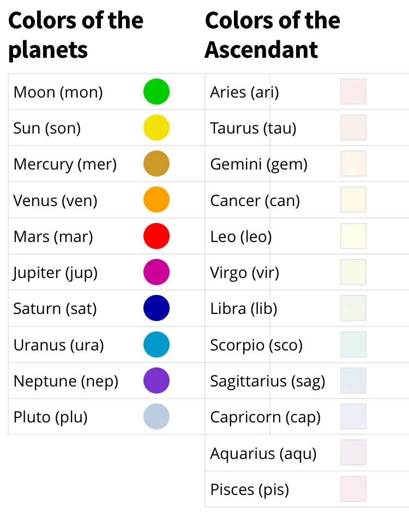
Task: Click the Colors of the Ascendant heading
Action: 272,35
